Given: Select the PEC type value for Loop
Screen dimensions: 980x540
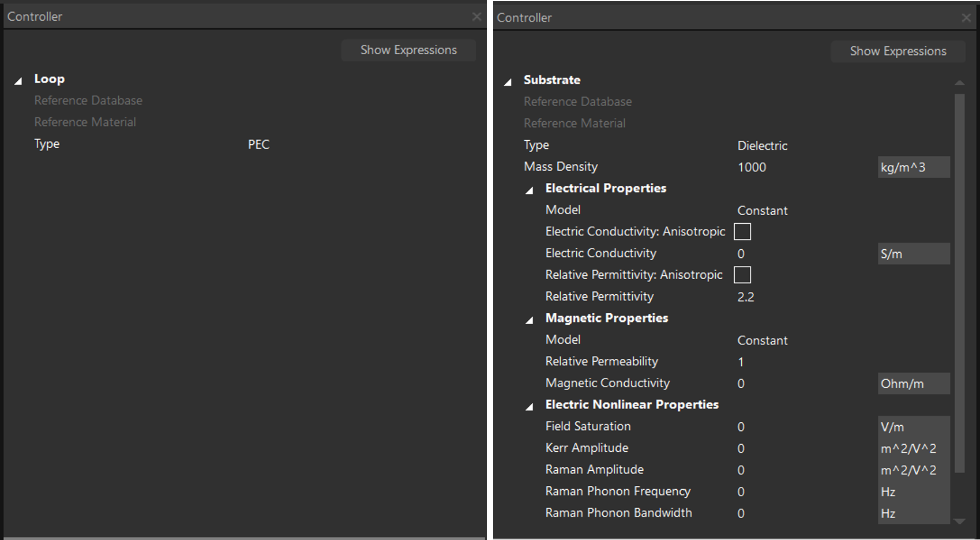Looking at the screenshot, I should click(258, 145).
